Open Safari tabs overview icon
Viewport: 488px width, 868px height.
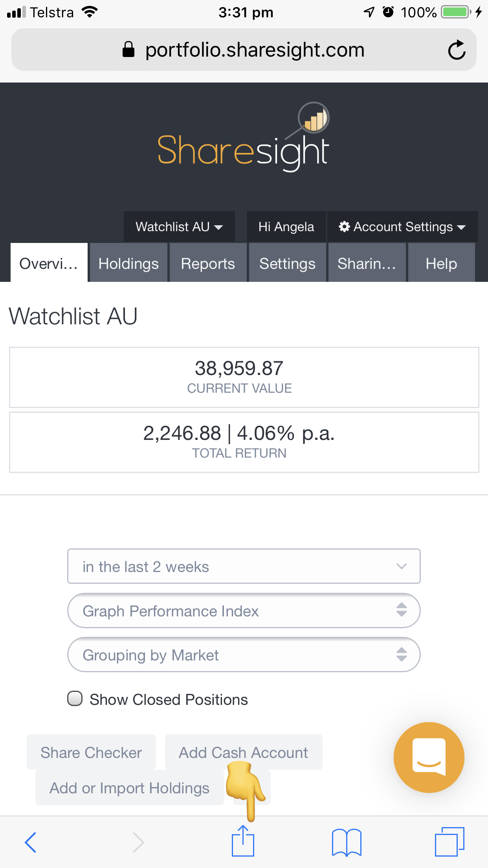tap(449, 841)
